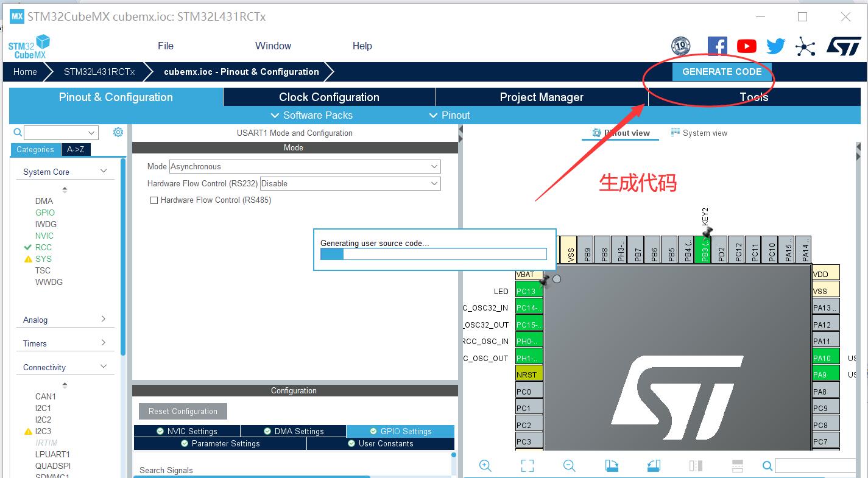Switch to Pinout view

[x=621, y=133]
